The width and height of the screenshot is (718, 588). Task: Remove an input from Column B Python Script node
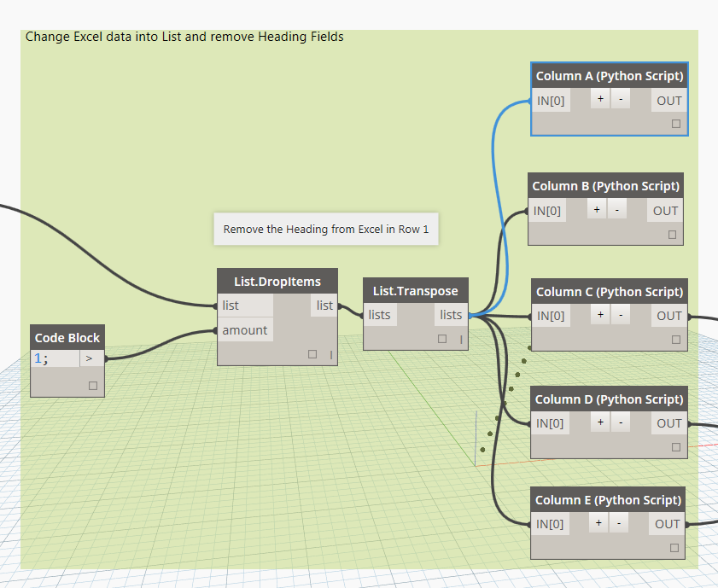tap(616, 208)
